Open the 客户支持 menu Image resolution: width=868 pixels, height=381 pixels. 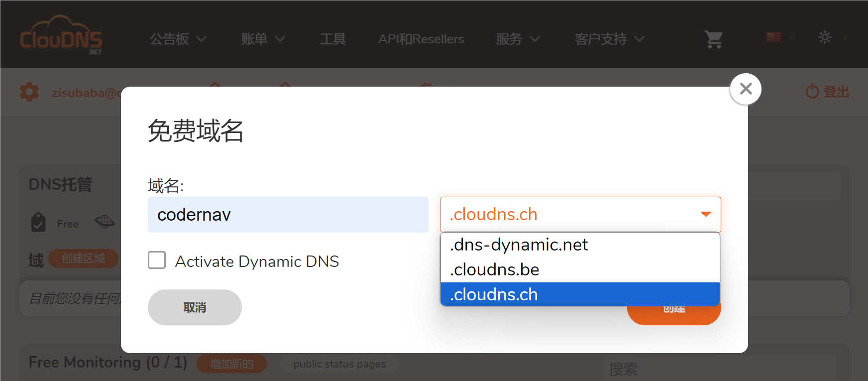click(x=609, y=39)
